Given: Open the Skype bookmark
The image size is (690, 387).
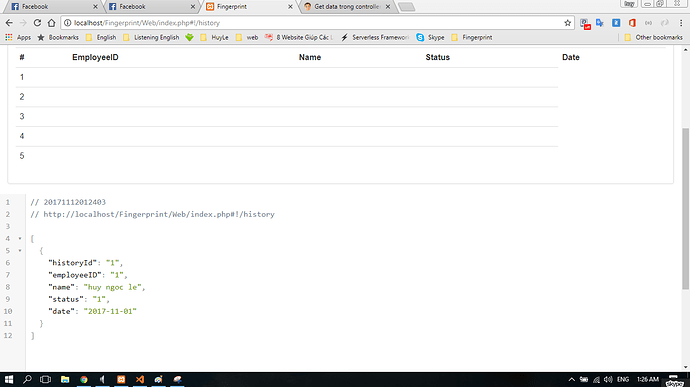Looking at the screenshot, I should pyautogui.click(x=430, y=37).
